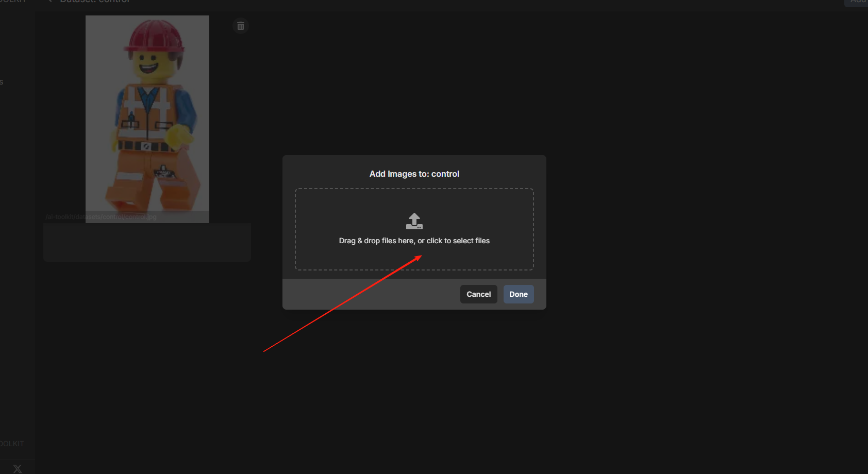Image resolution: width=868 pixels, height=474 pixels.
Task: Click the caption box under the image
Action: (147, 242)
